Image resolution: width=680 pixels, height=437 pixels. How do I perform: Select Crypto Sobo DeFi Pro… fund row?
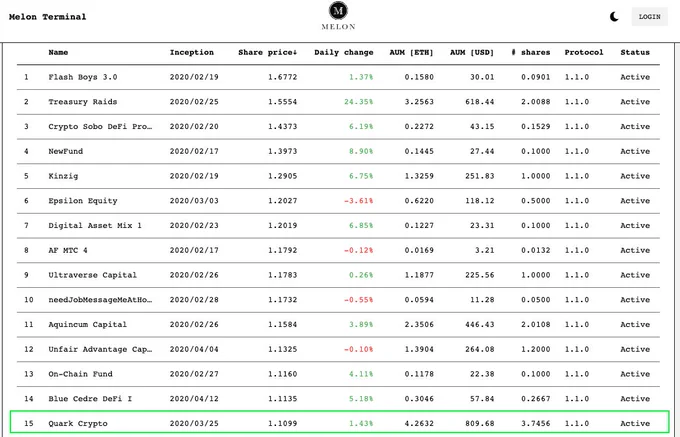click(338, 127)
